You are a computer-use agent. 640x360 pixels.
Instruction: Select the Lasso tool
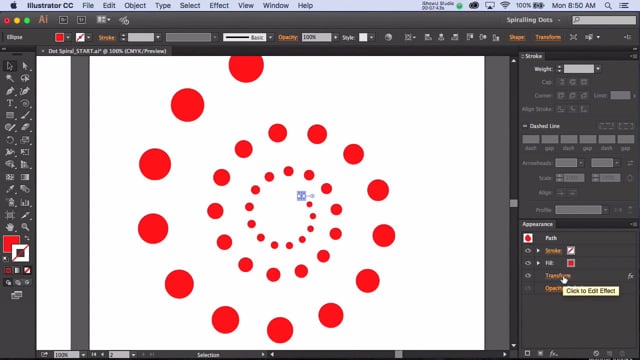[x=25, y=78]
